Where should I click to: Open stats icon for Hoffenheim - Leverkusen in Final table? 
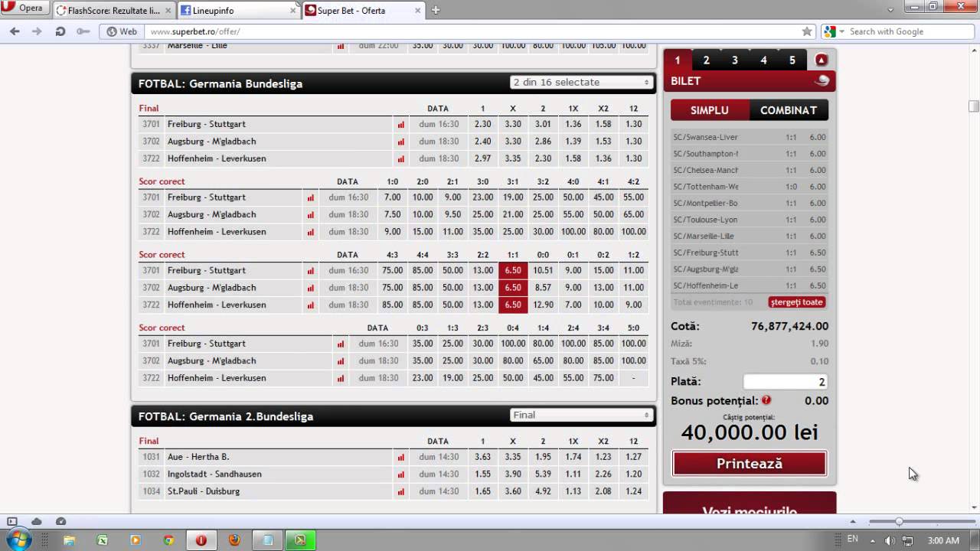[x=400, y=158]
